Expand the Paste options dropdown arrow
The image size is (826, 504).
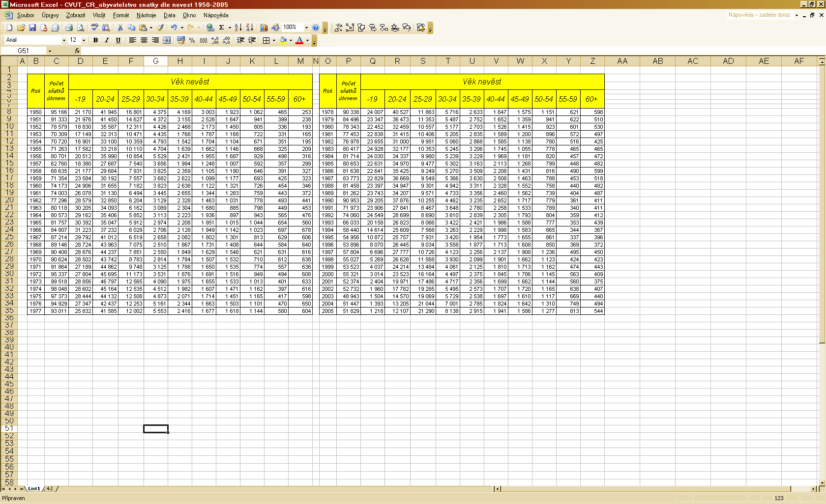(151, 28)
